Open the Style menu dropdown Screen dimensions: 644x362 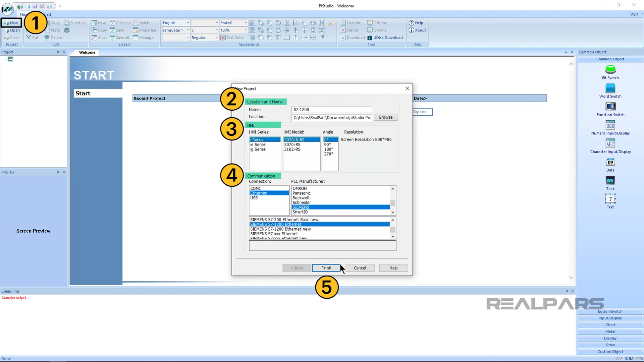[x=636, y=14]
